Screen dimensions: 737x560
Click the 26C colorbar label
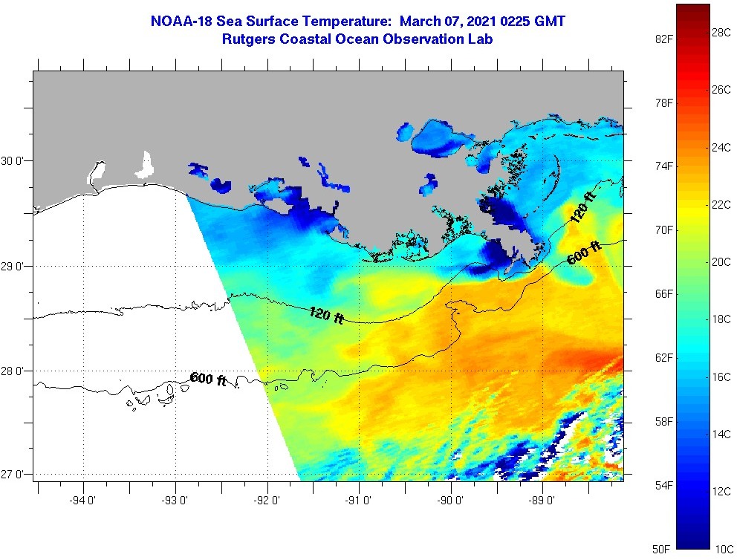(x=721, y=90)
